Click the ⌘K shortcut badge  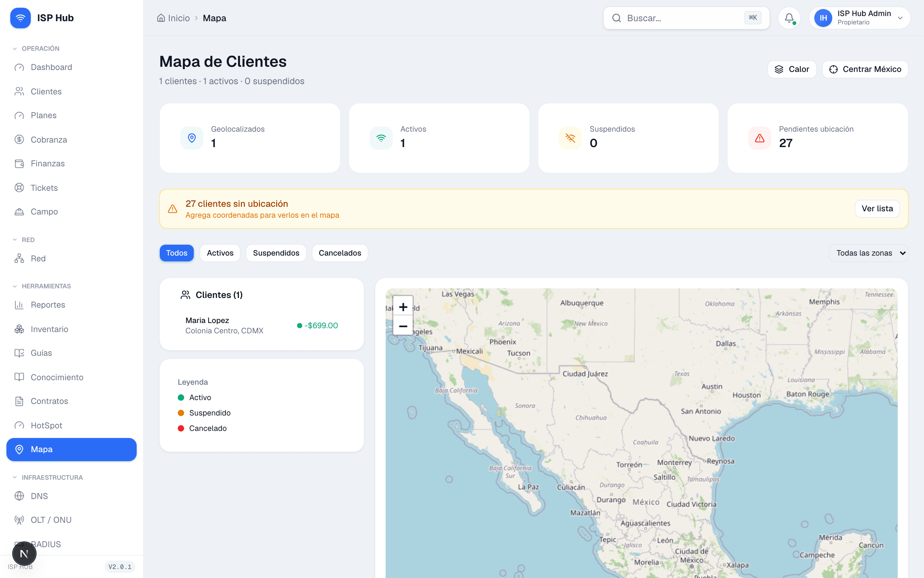point(753,18)
